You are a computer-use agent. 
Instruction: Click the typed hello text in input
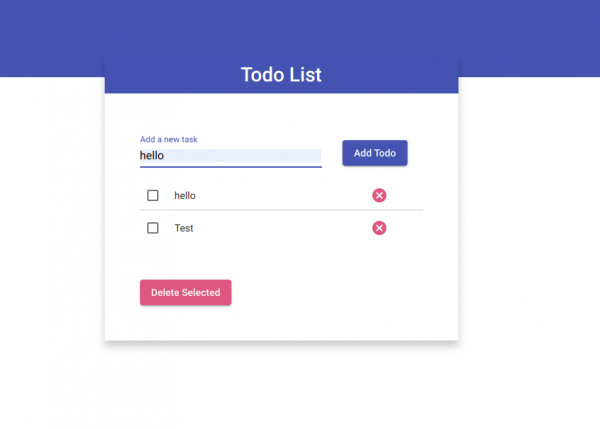click(x=152, y=156)
